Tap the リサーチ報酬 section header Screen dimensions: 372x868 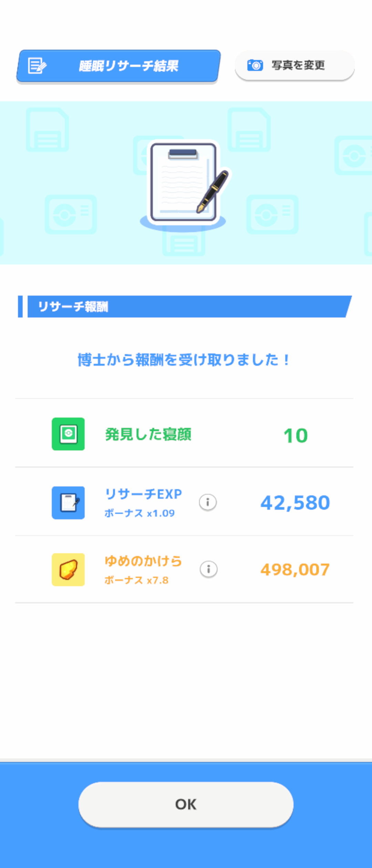point(73,306)
